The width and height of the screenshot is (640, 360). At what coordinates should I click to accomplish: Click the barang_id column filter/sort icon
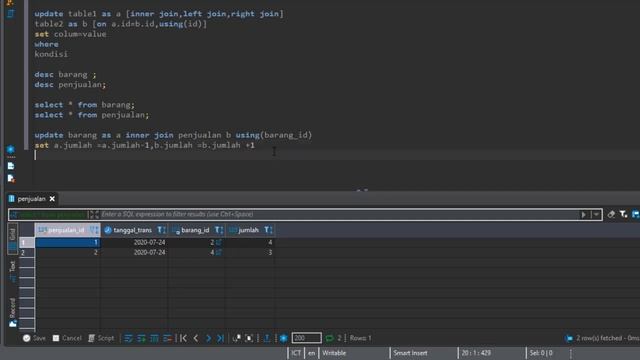219,230
